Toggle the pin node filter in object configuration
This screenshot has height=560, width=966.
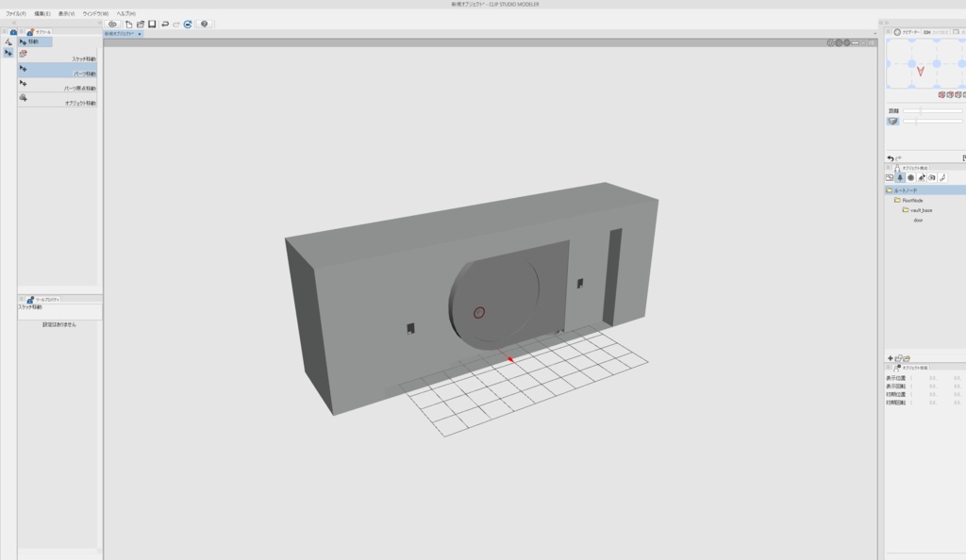click(900, 177)
